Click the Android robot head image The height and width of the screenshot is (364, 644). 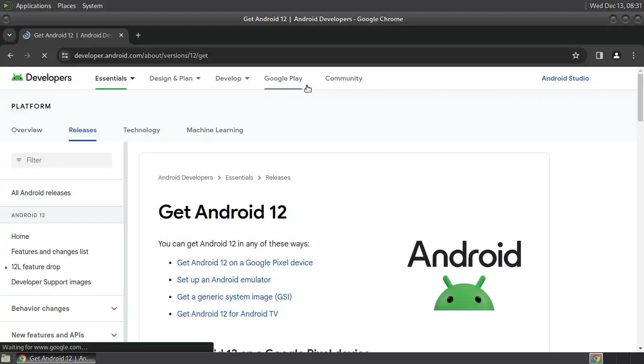464,293
